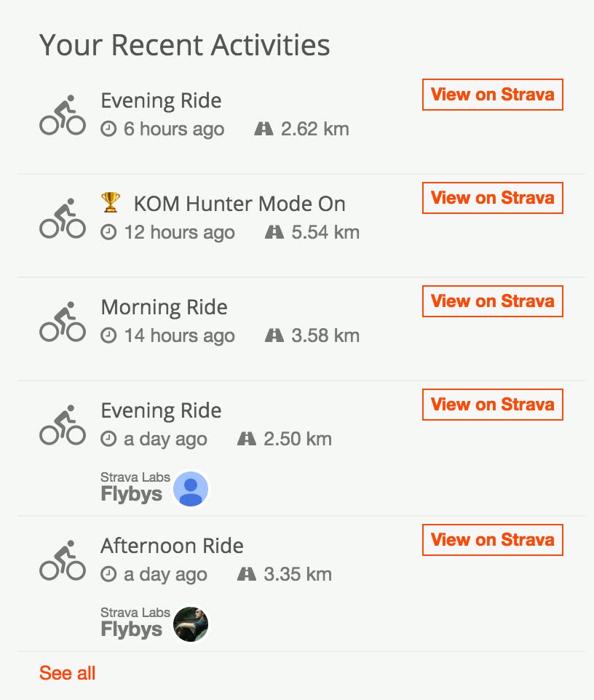The image size is (594, 700).
Task: View the 2.62 km Evening Ride on Strava
Action: (492, 95)
